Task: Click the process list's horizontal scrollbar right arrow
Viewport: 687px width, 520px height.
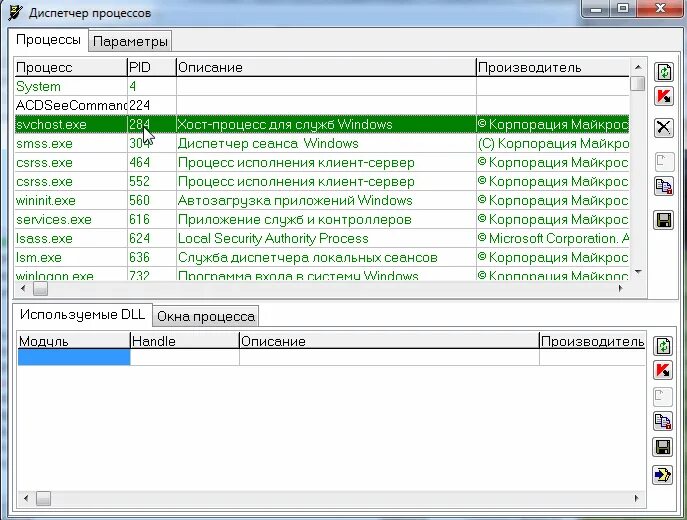Action: point(620,288)
